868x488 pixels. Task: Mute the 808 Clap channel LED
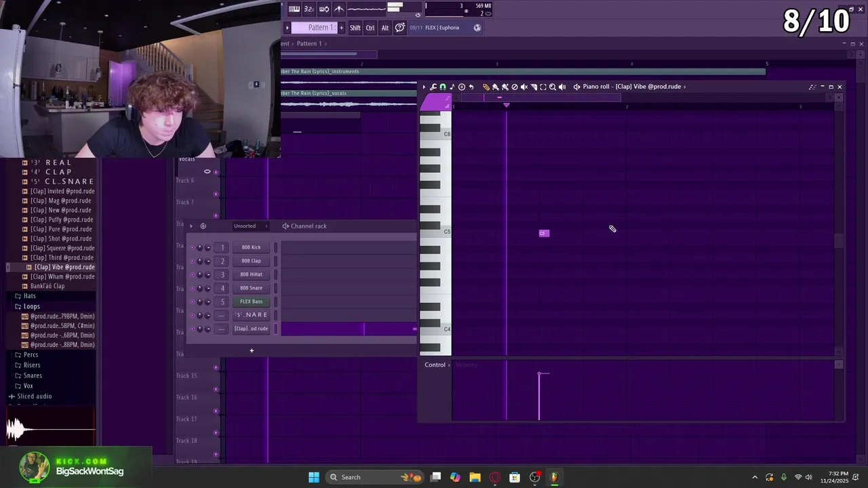point(192,261)
